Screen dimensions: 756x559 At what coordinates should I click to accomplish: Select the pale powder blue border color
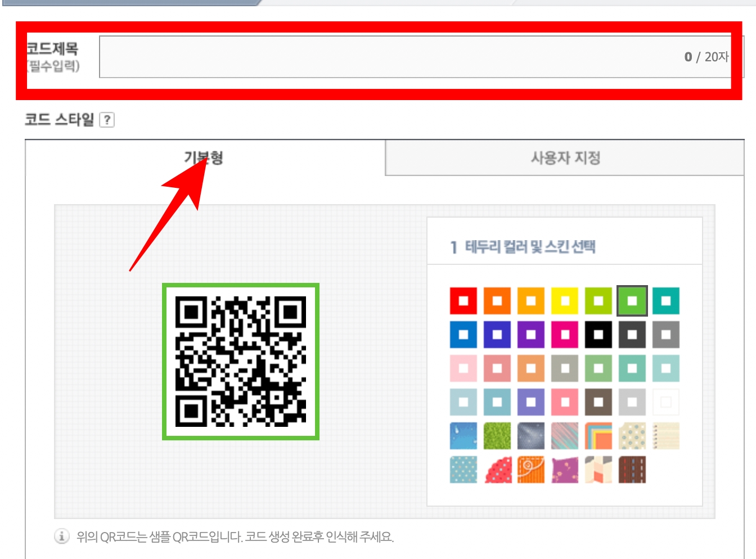463,402
